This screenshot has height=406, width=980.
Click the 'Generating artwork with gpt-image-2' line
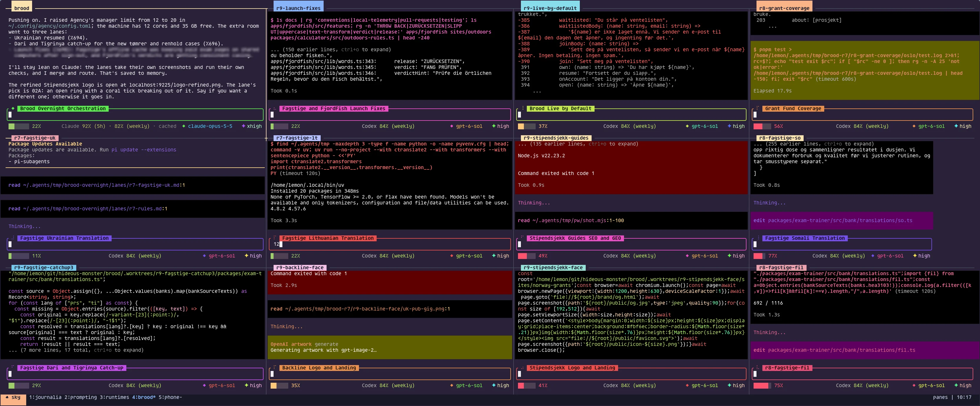[x=323, y=350]
